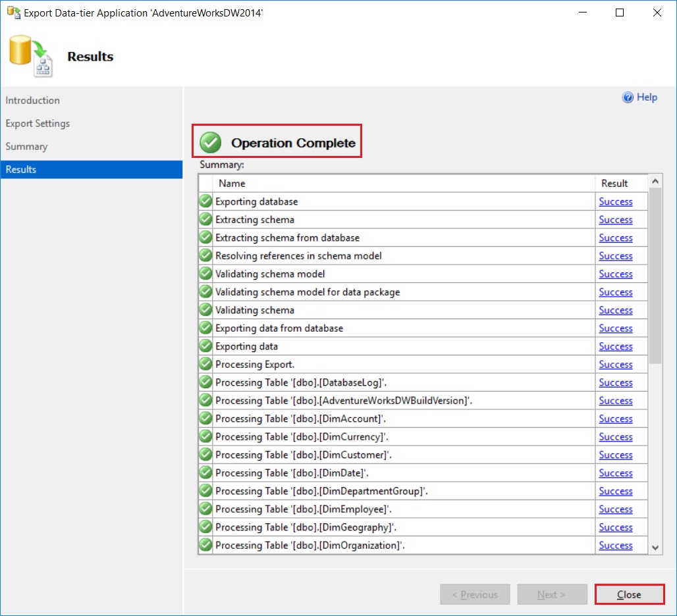Open Success link for AdventureWorksDWBuildVersion table
This screenshot has height=616, width=677.
pos(616,401)
